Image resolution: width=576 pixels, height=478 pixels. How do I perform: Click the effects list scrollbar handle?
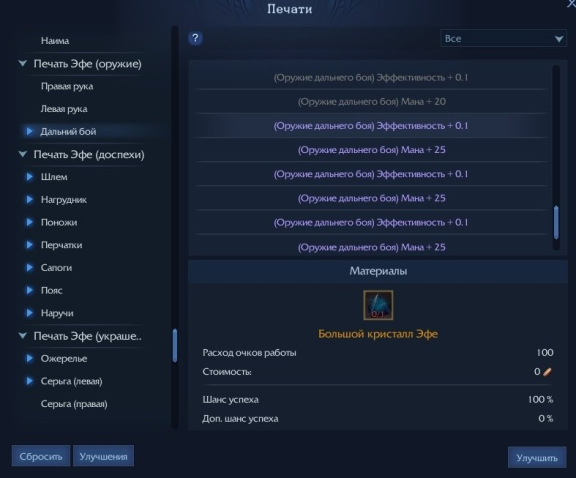click(x=556, y=223)
